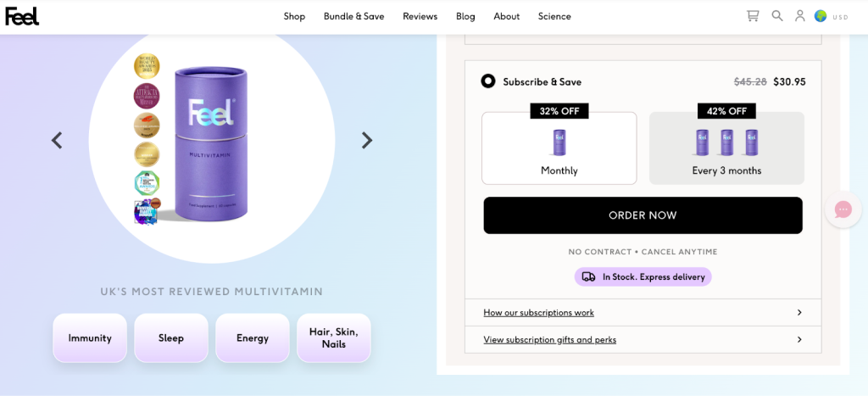Image resolution: width=868 pixels, height=396 pixels.
Task: Click the delivery truck icon
Action: click(x=589, y=277)
